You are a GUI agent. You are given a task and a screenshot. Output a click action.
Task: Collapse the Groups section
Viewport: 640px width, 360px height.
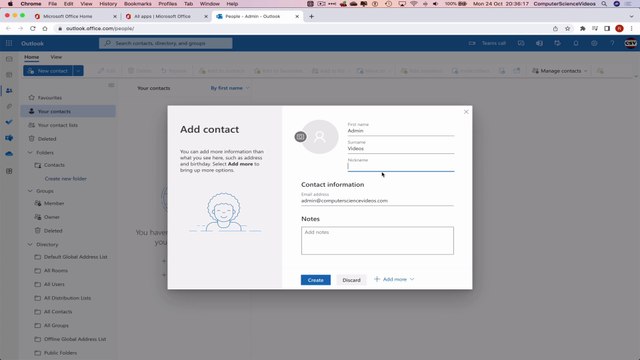click(x=30, y=191)
